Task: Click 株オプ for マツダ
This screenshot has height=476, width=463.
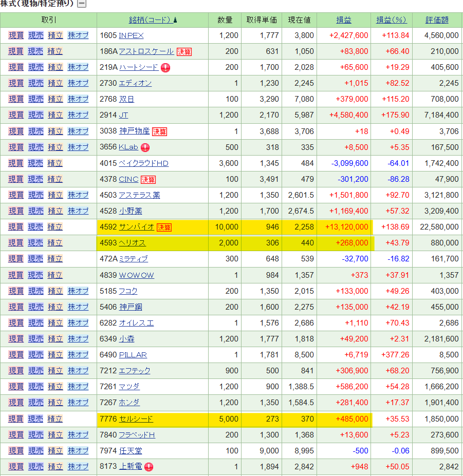Action: [x=78, y=387]
